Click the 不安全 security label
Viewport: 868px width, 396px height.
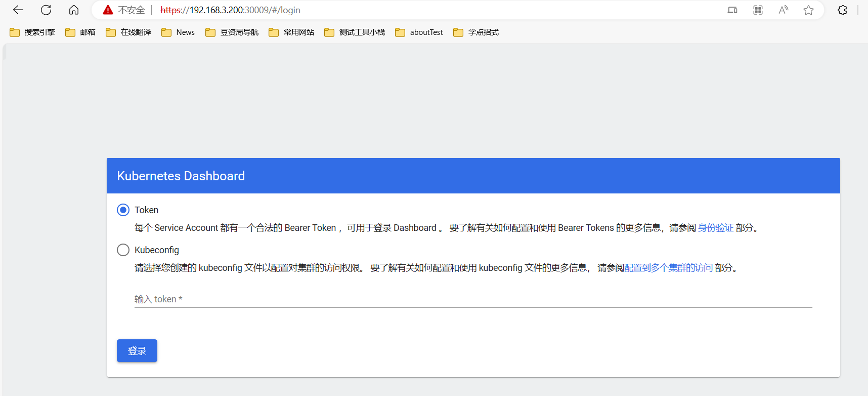coord(132,10)
